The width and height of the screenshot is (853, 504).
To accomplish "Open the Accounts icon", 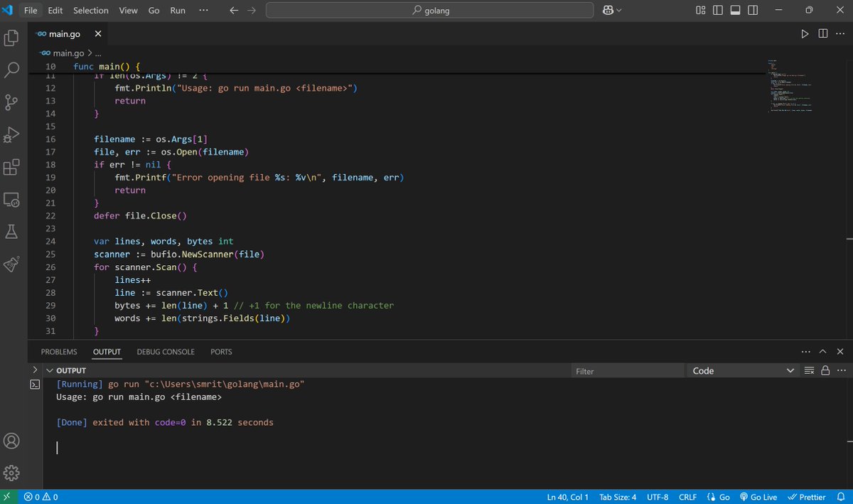I will (x=11, y=441).
